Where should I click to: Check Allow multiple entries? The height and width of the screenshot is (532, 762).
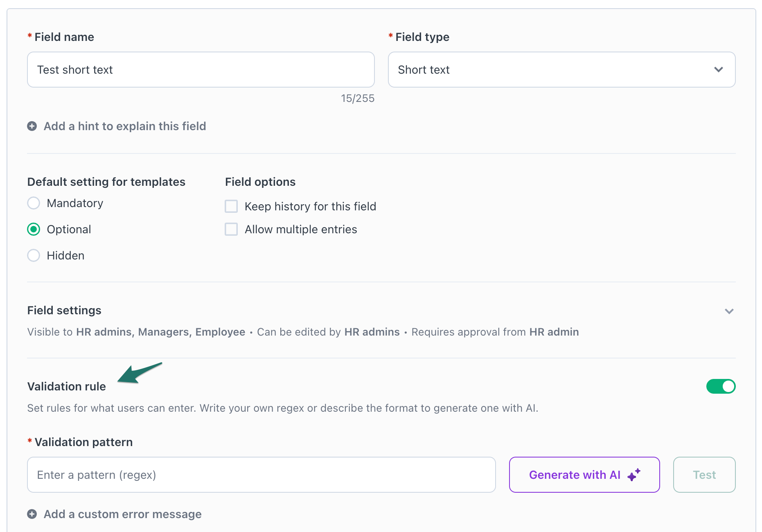(x=231, y=229)
